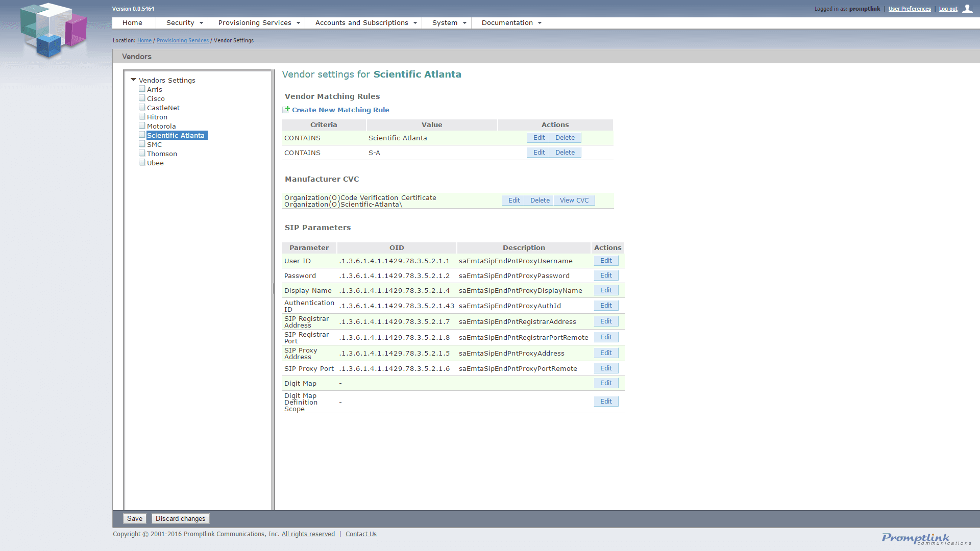
Task: Edit the S-A matching rule
Action: pyautogui.click(x=538, y=153)
